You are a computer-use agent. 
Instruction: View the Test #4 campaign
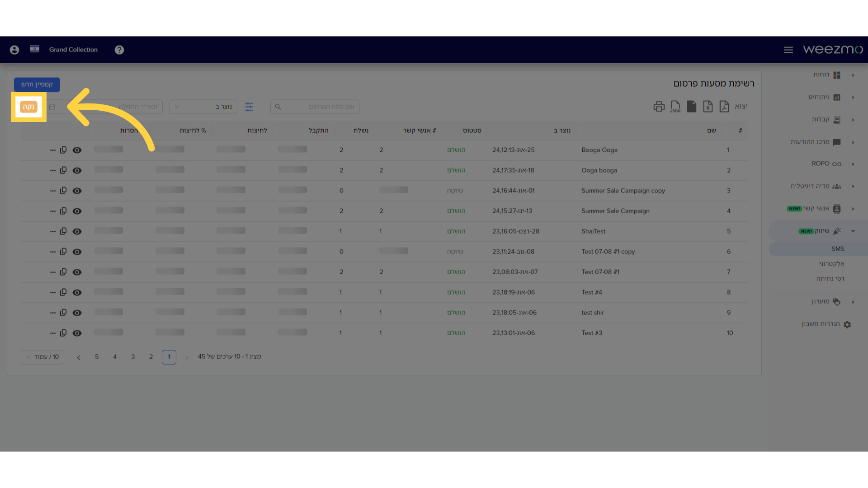[77, 292]
